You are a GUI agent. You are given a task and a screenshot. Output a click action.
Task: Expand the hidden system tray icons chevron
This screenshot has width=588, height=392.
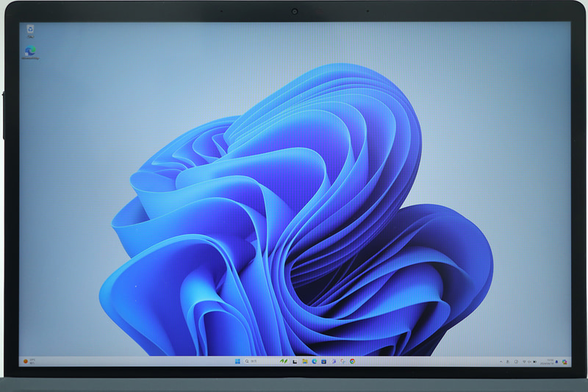click(x=501, y=362)
